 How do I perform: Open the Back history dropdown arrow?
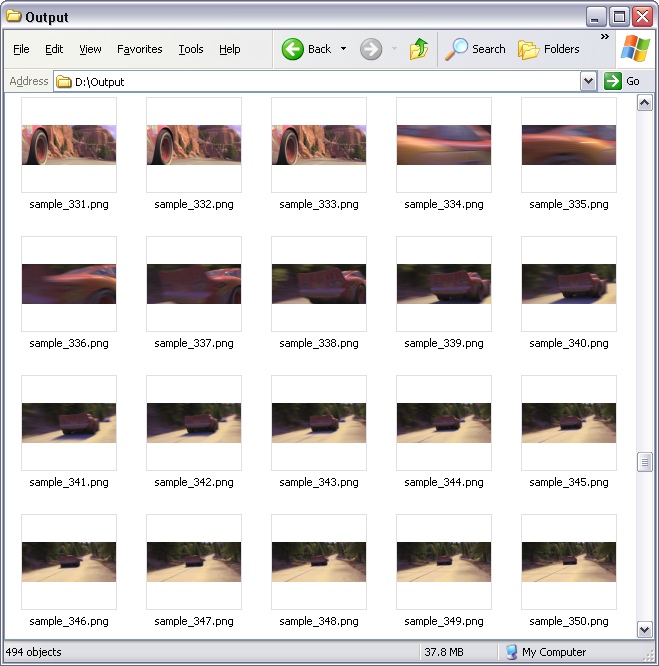point(344,49)
